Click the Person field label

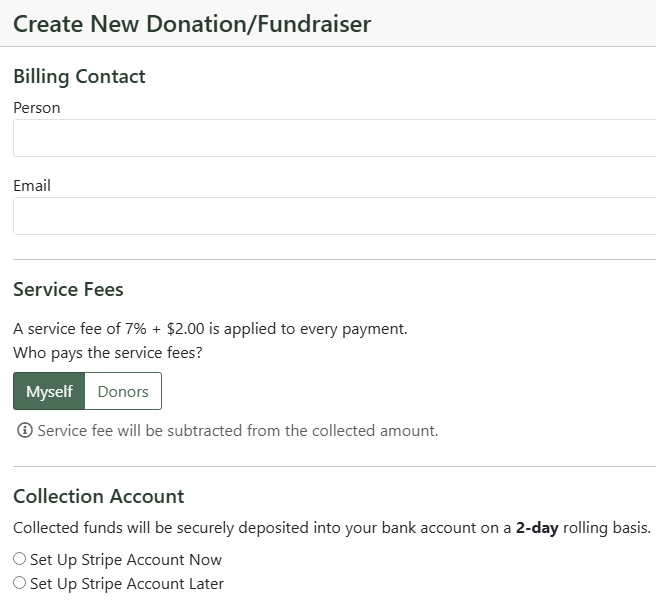pyautogui.click(x=37, y=108)
